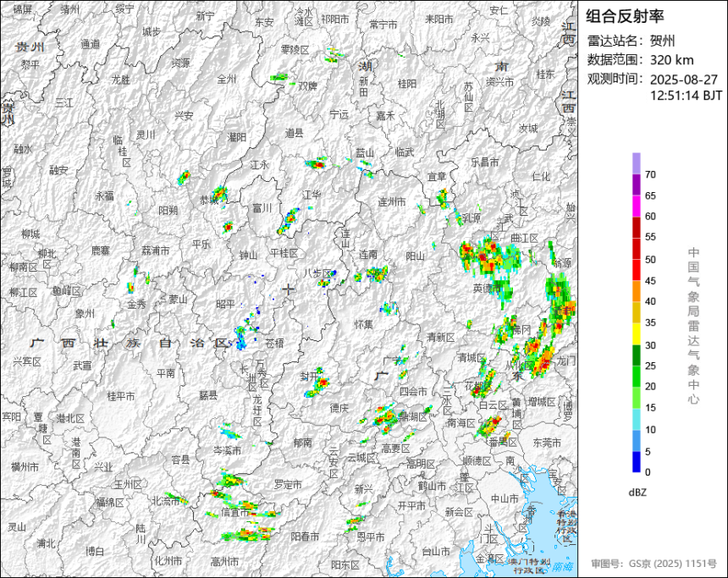The image size is (728, 578).
Task: Select the 岑溪市 city label
Action: [x=227, y=450]
